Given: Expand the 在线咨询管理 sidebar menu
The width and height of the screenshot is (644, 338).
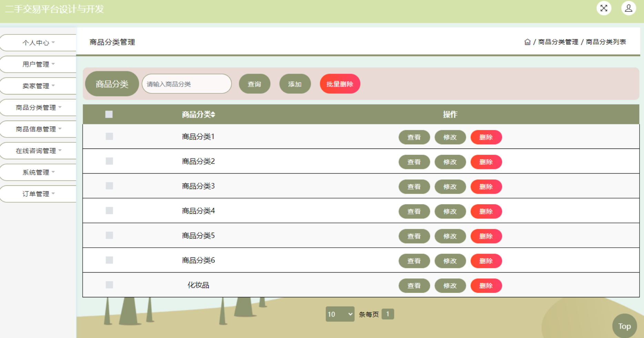Looking at the screenshot, I should [38, 151].
